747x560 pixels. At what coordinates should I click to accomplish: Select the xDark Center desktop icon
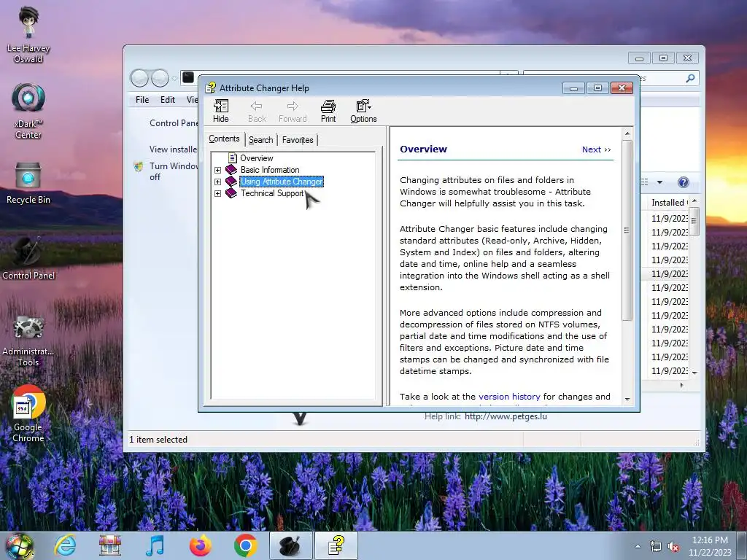[x=28, y=111]
